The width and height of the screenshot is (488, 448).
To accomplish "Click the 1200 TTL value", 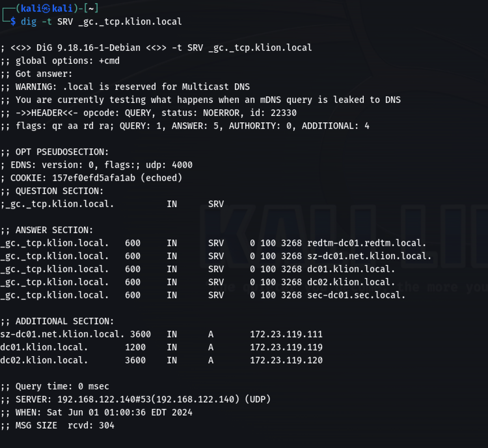I will tap(135, 347).
